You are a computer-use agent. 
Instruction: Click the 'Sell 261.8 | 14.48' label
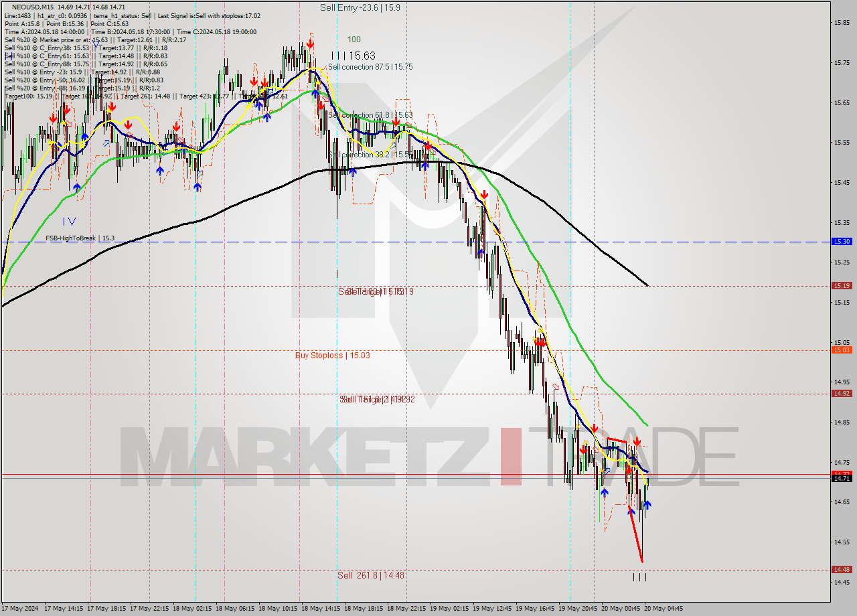click(x=371, y=575)
